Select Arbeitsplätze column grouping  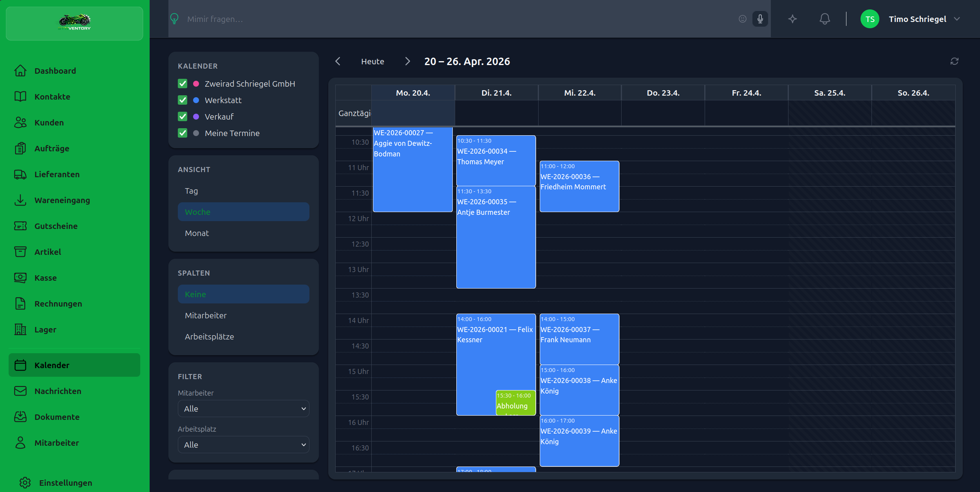209,337
